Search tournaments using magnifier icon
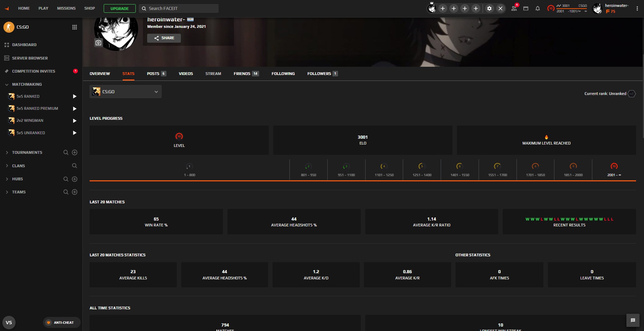The height and width of the screenshot is (331, 644). [x=66, y=152]
